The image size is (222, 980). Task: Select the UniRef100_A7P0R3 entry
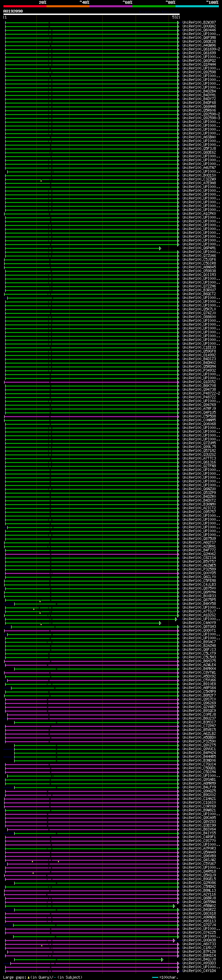click(199, 849)
